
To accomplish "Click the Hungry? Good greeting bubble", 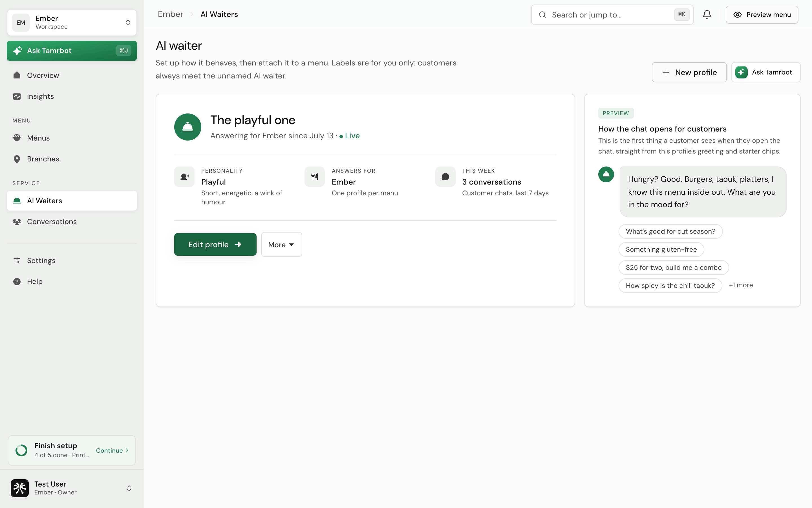I will 703,192.
